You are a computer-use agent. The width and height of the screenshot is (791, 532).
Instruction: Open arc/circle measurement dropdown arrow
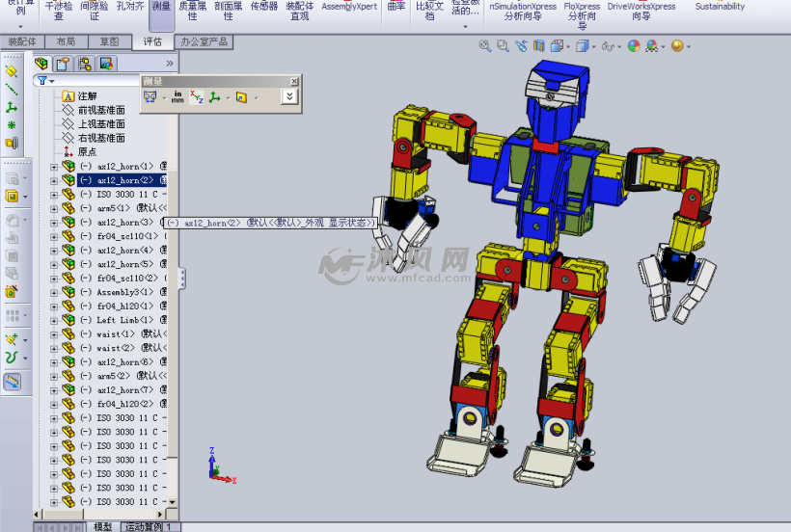tap(164, 97)
